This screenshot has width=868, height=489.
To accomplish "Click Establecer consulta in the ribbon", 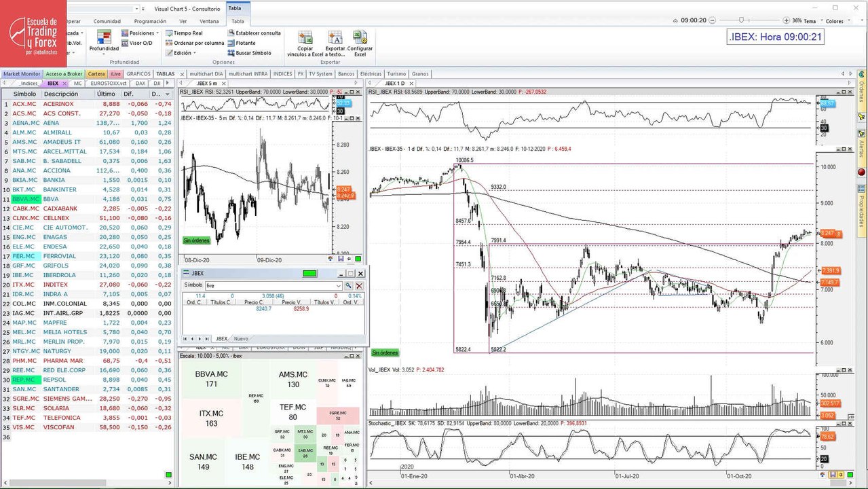I will [x=253, y=33].
